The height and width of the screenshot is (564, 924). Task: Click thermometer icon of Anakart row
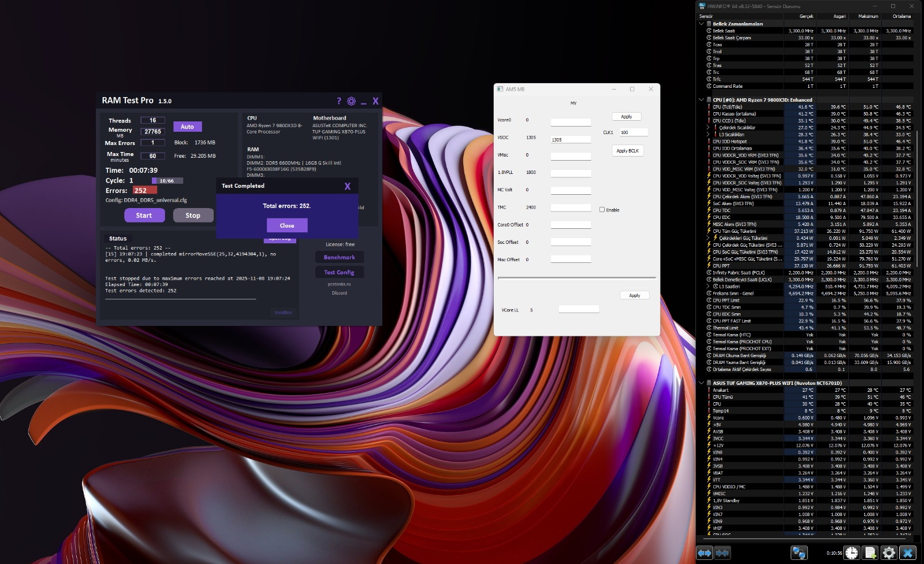709,390
